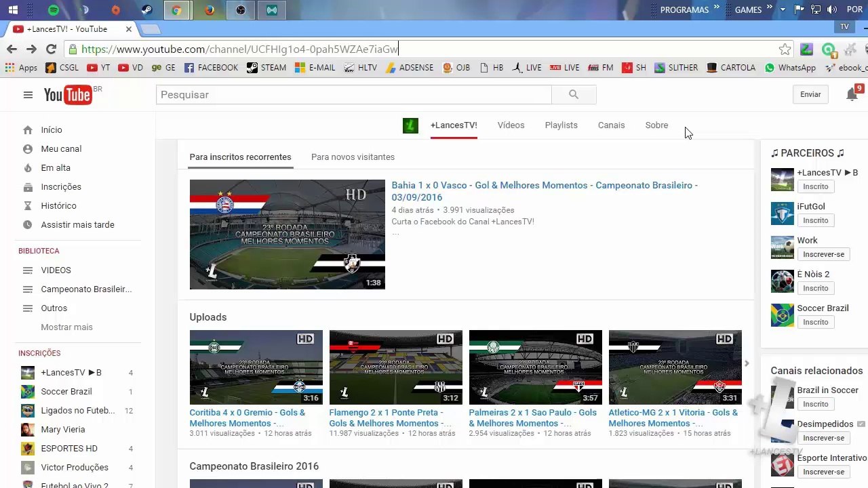Open the CARTOLA bookmark

(x=731, y=68)
